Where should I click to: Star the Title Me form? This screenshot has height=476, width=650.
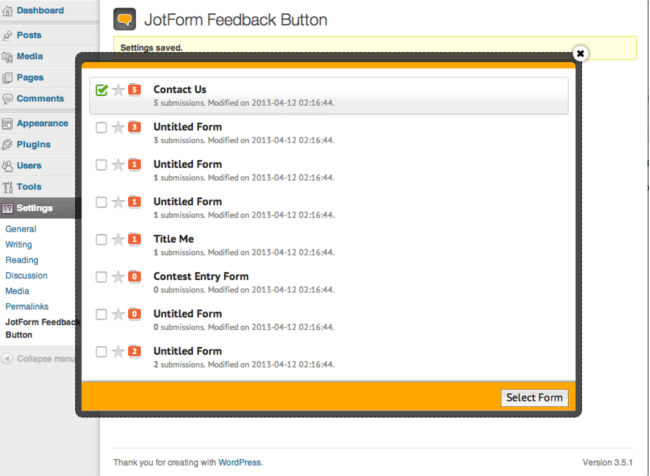pyautogui.click(x=118, y=239)
